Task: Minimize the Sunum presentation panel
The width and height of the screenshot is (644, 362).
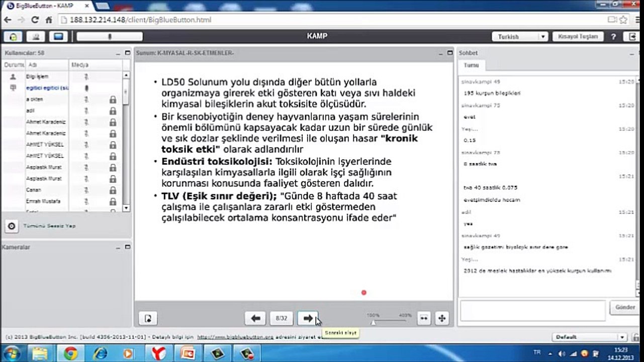Action: tap(440, 53)
